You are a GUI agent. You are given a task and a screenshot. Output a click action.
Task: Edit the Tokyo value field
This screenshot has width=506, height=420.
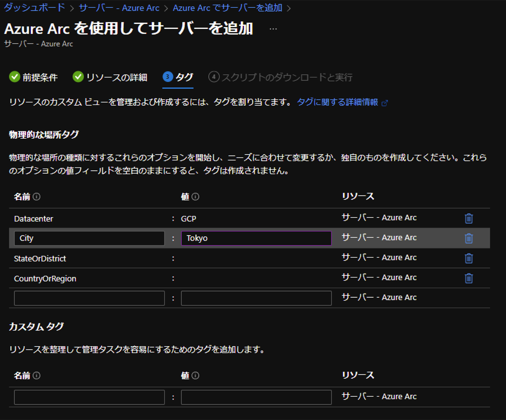256,238
